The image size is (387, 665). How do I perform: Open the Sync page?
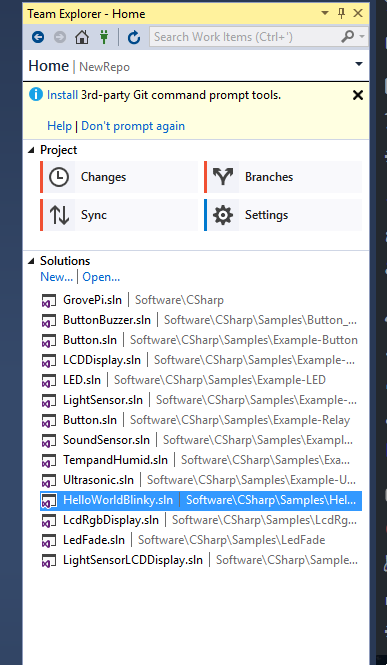pos(119,215)
